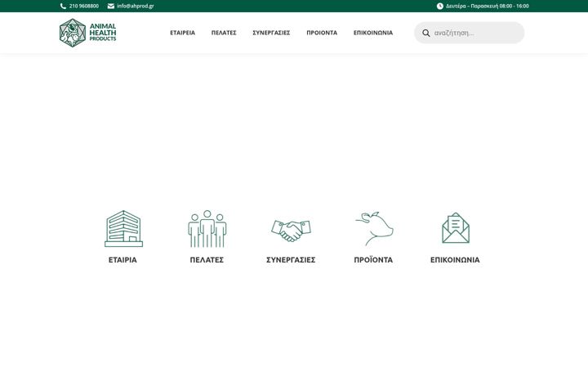Image resolution: width=588 pixels, height=368 pixels.
Task: Open the people group icon above ΠΕΛΑΤΕΣ
Action: tap(207, 228)
